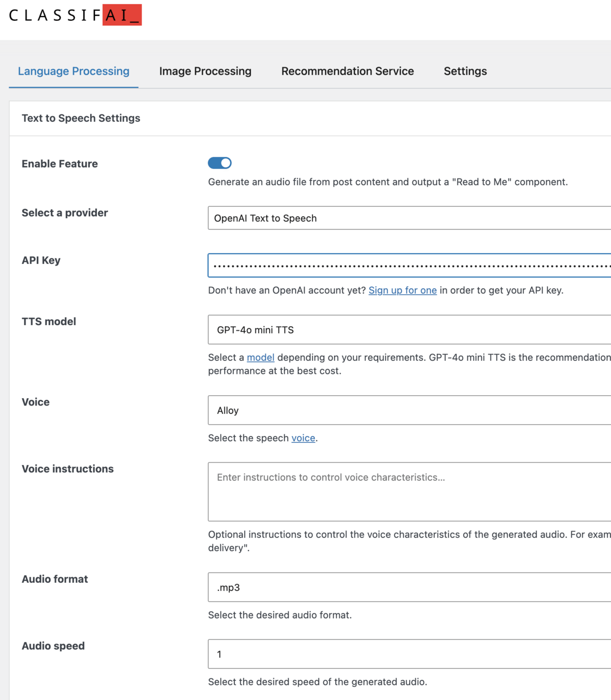Open the speech "voice" link
This screenshot has width=611, height=700.
[x=303, y=438]
